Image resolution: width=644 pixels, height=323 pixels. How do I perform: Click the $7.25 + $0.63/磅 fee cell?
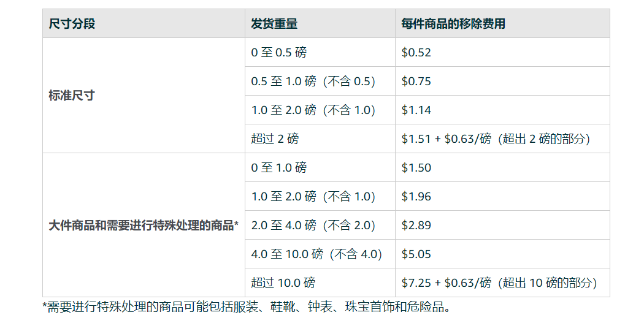499,283
